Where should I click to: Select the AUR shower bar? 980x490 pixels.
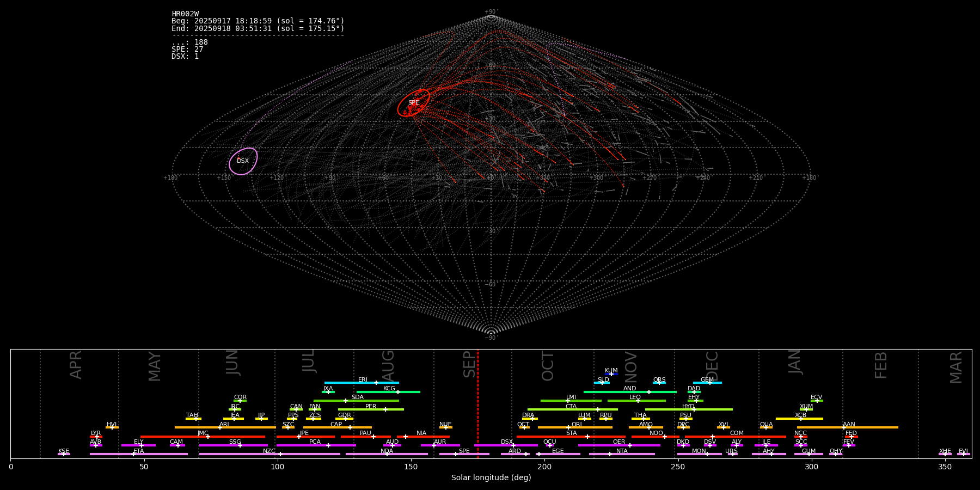point(440,445)
